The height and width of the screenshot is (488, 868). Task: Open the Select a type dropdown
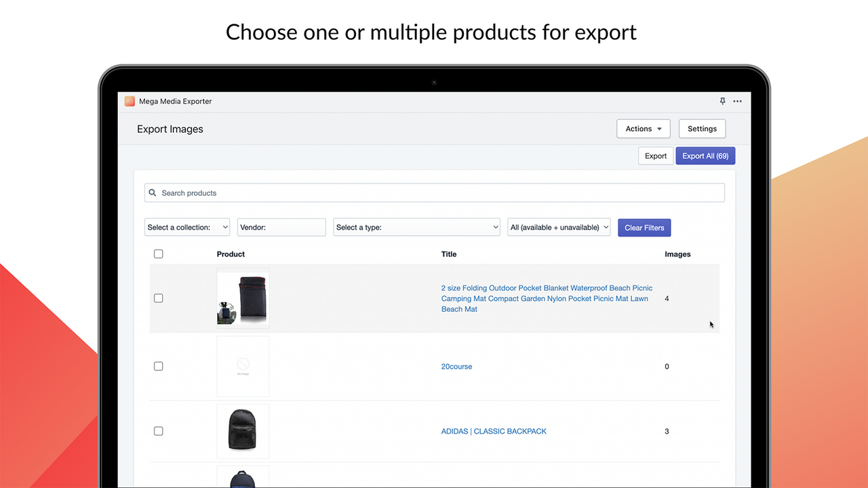416,227
